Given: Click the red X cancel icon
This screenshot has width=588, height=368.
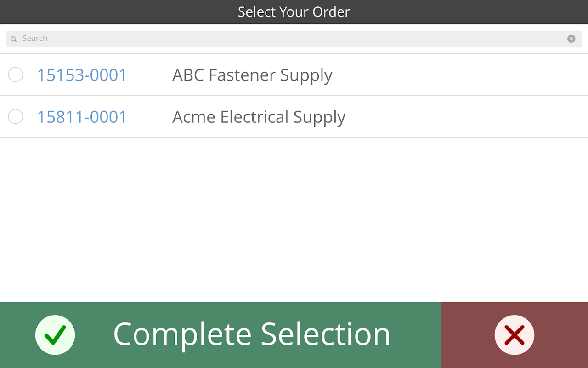Looking at the screenshot, I should click(514, 335).
